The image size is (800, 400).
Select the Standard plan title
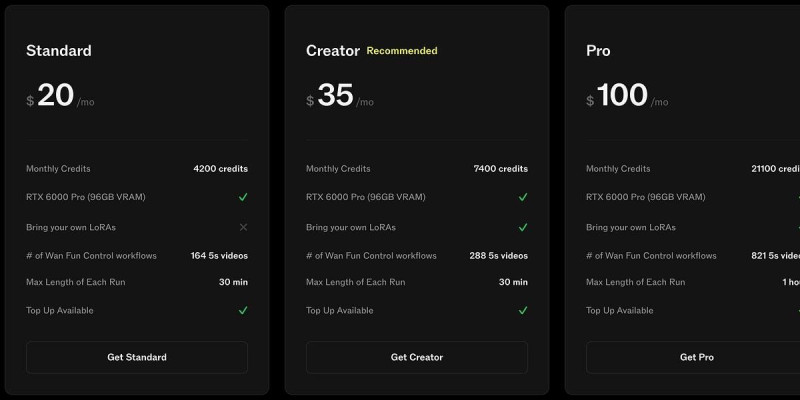[x=59, y=51]
